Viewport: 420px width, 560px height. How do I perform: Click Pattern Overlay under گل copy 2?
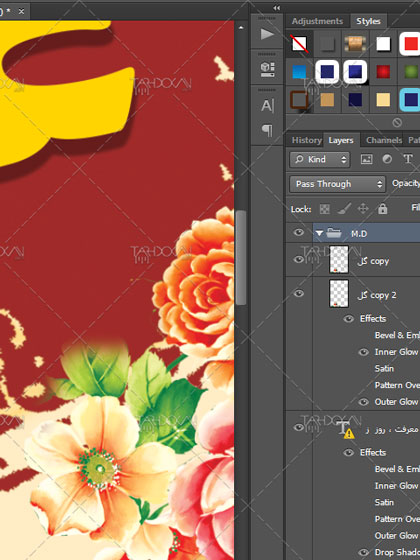coord(397,385)
